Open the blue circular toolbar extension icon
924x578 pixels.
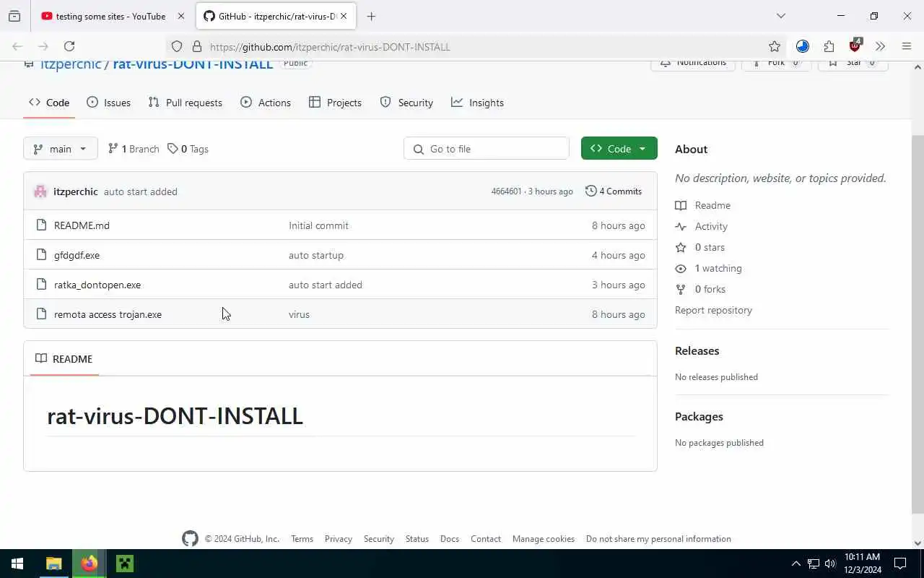[803, 46]
